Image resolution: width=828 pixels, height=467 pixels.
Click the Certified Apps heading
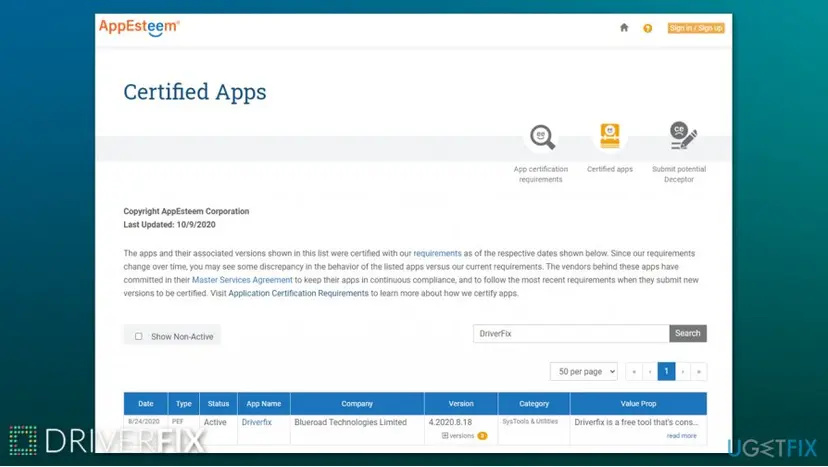pos(195,92)
